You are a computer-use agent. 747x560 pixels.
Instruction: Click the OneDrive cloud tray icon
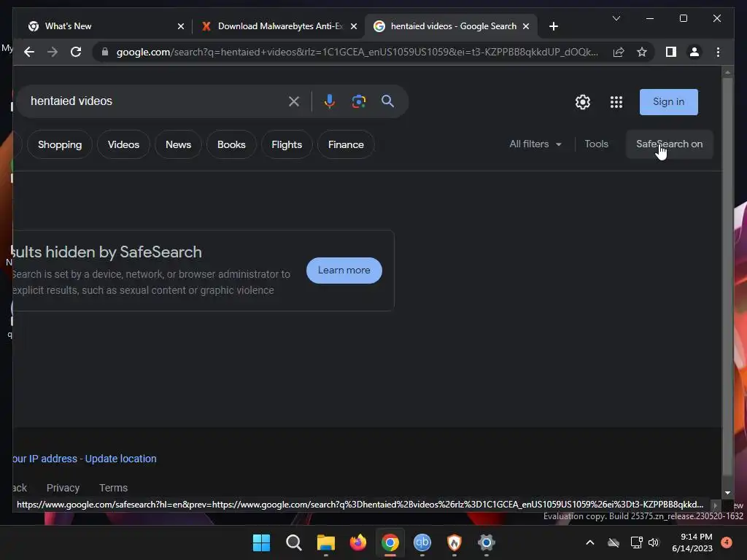click(x=614, y=542)
